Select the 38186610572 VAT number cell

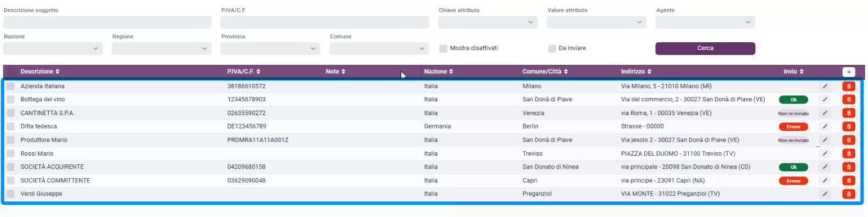(x=246, y=86)
